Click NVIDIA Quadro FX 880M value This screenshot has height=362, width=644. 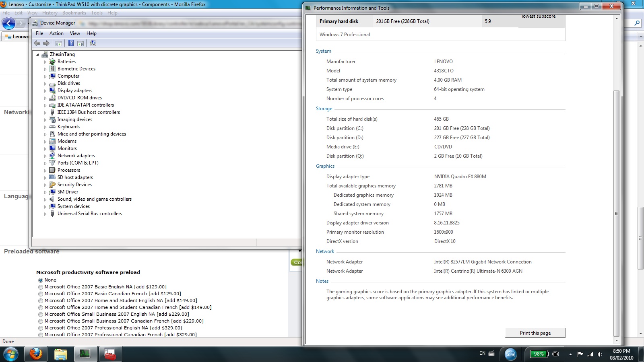460,177
